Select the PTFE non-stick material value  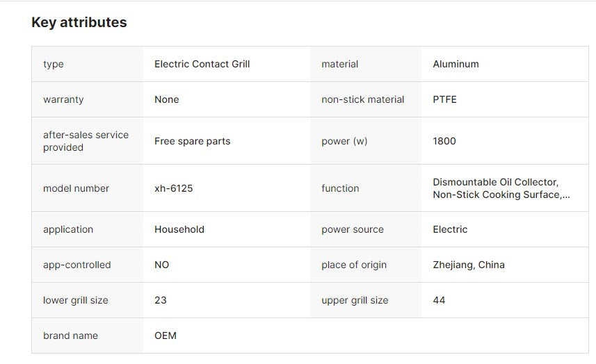[x=444, y=99]
